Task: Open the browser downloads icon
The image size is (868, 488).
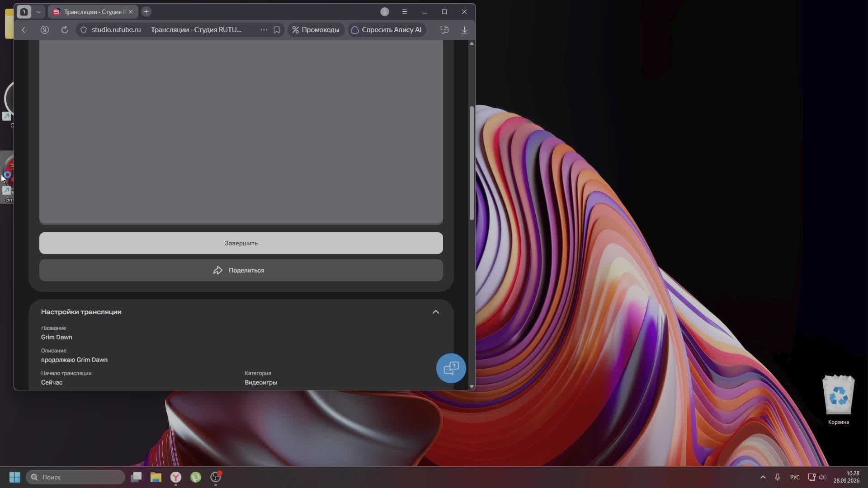Action: (x=464, y=30)
